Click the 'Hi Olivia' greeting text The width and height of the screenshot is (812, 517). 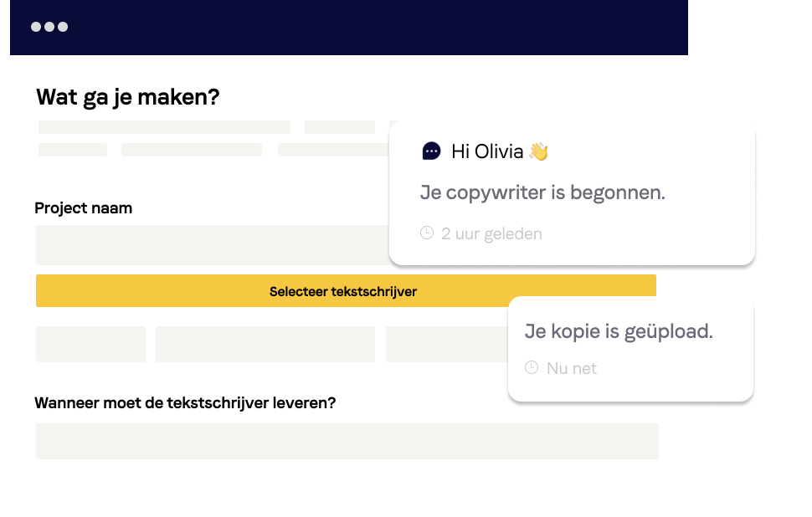click(x=487, y=151)
